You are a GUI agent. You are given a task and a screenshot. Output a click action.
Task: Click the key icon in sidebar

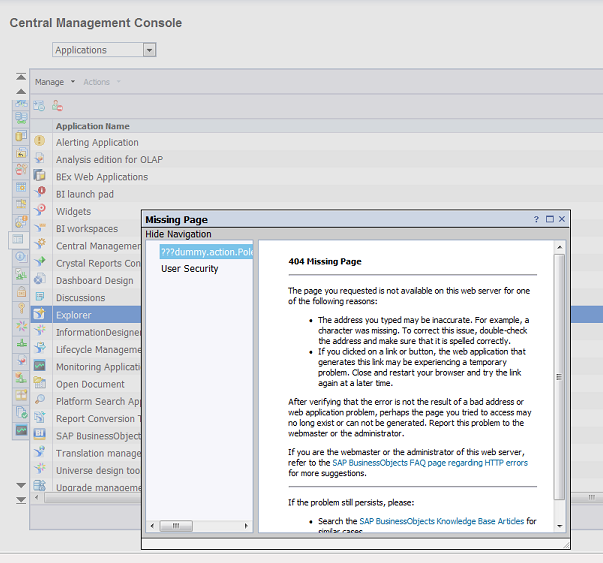[x=22, y=308]
